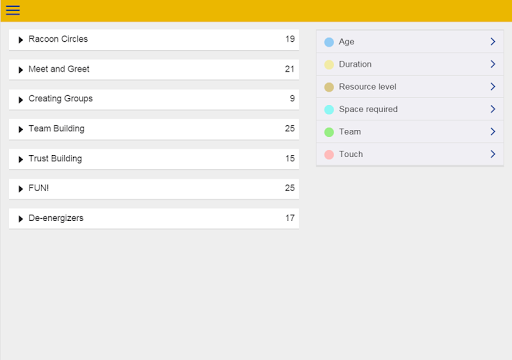The width and height of the screenshot is (512, 360).
Task: Select the FUN! category row
Action: (x=154, y=189)
